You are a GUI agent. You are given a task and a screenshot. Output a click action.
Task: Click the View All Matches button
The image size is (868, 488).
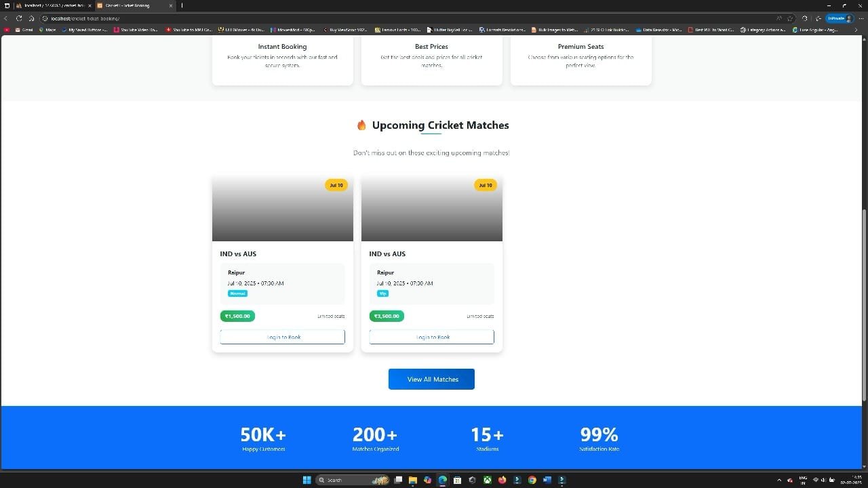click(431, 379)
